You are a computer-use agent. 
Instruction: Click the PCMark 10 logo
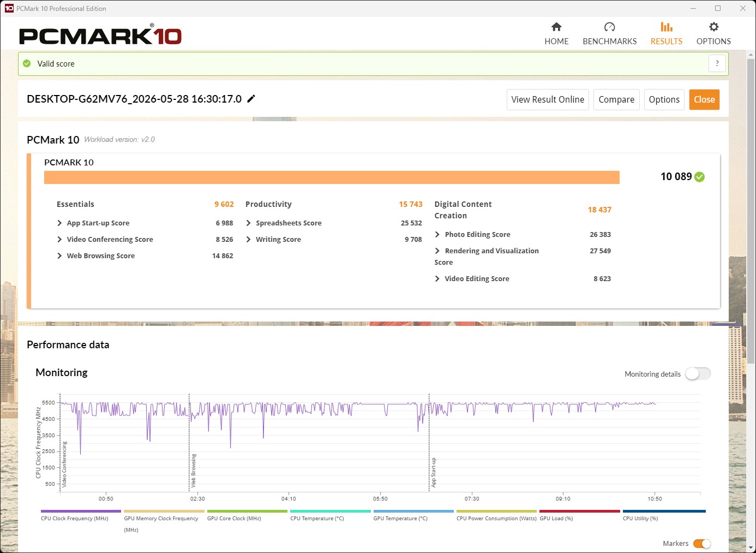(x=100, y=35)
